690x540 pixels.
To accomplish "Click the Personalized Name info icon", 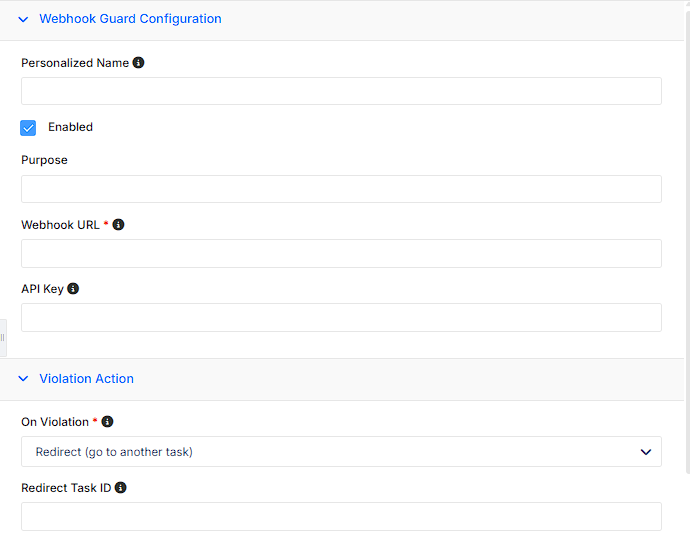I will [138, 63].
